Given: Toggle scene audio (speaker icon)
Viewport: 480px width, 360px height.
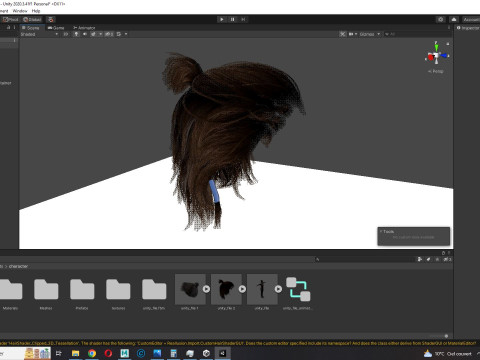Looking at the screenshot, I should [85, 34].
